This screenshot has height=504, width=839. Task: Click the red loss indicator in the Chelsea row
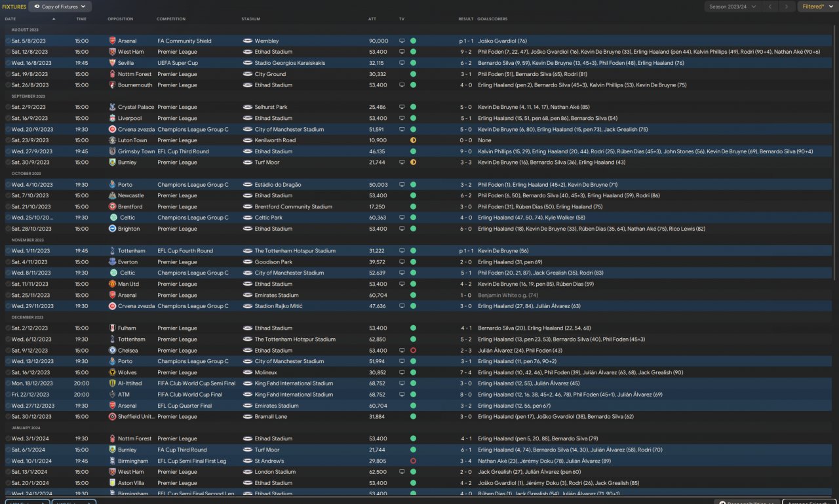[413, 350]
